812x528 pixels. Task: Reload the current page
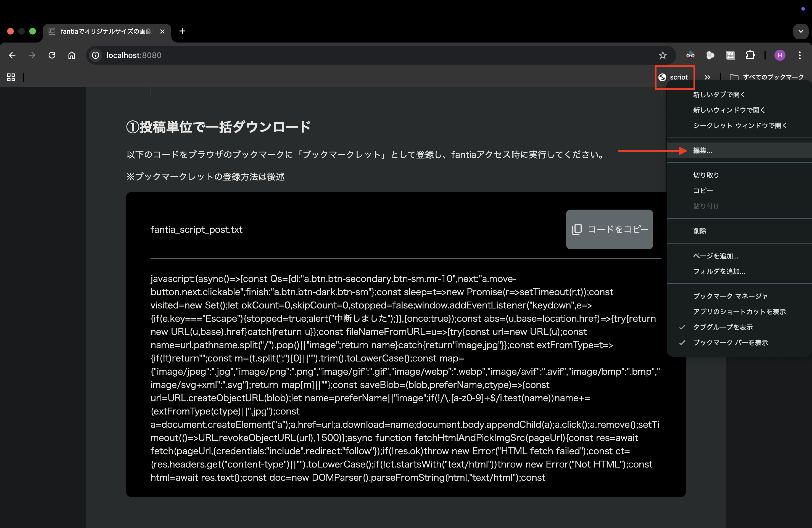(52, 55)
